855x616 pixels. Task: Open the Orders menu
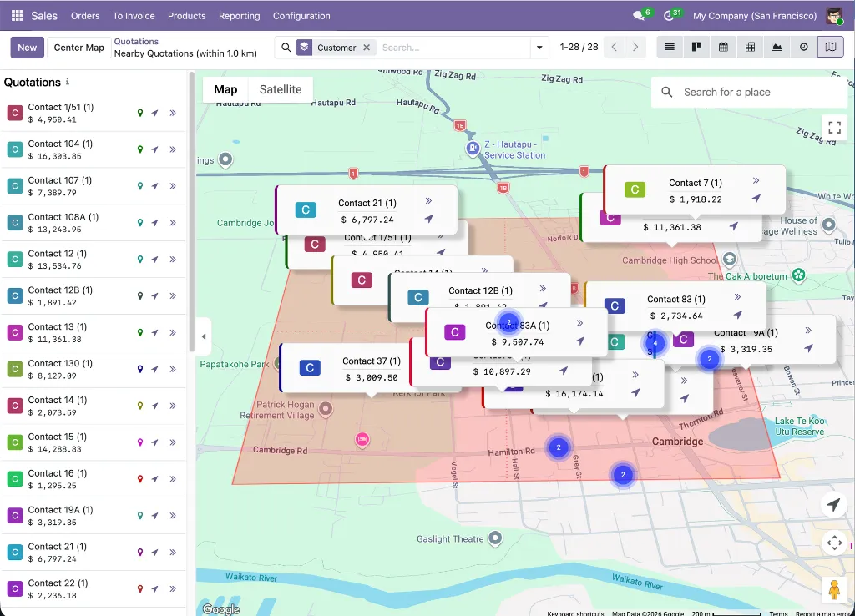tap(85, 16)
